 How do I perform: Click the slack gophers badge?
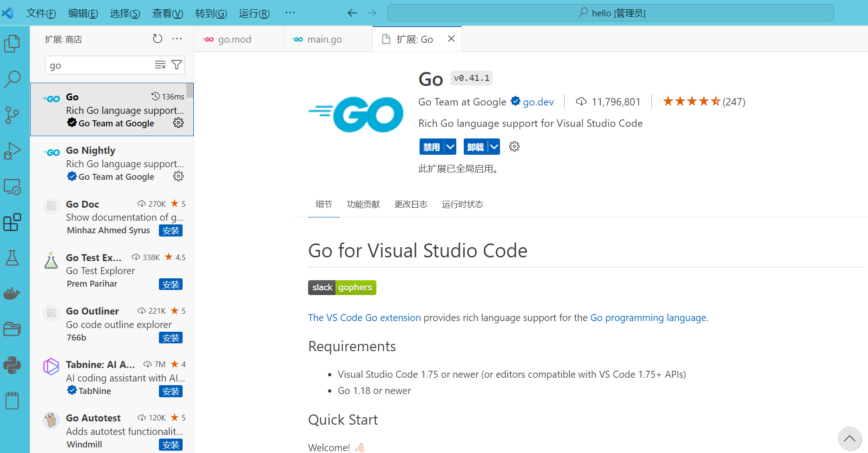342,288
